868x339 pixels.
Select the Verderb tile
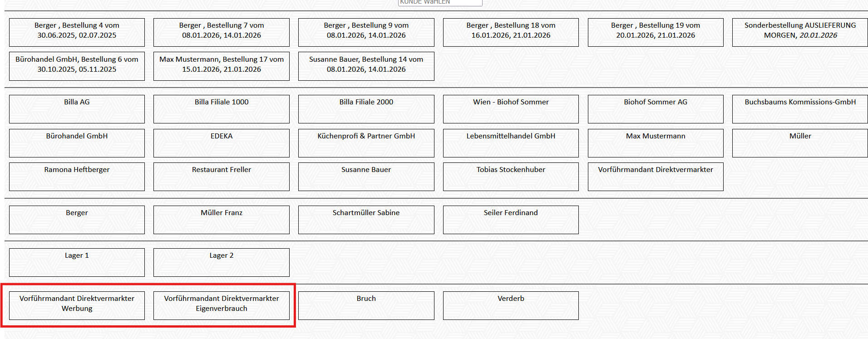coord(511,305)
